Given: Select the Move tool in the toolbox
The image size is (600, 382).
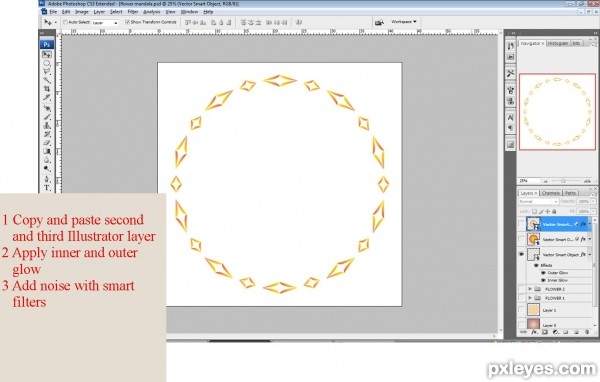Looking at the screenshot, I should coord(47,54).
